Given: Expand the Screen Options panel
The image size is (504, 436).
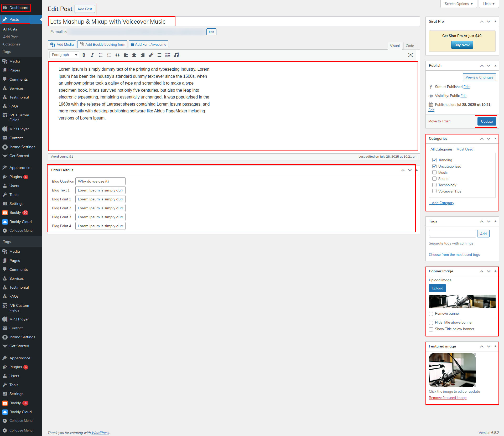Looking at the screenshot, I should pyautogui.click(x=458, y=4).
